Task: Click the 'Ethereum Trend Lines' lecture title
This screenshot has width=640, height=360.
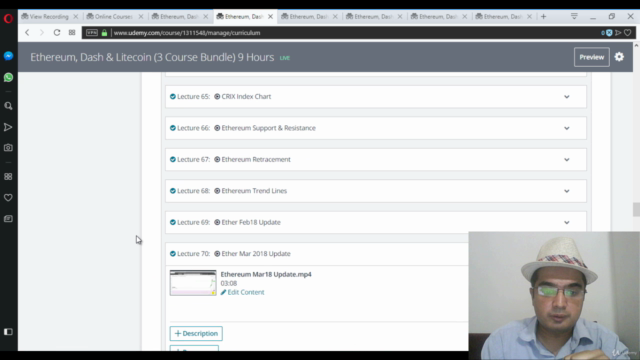Action: pyautogui.click(x=254, y=191)
